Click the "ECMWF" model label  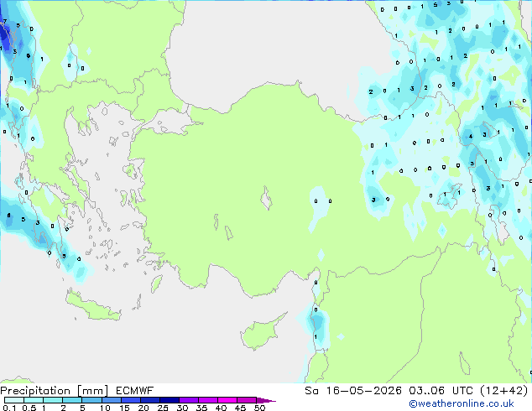(134, 391)
